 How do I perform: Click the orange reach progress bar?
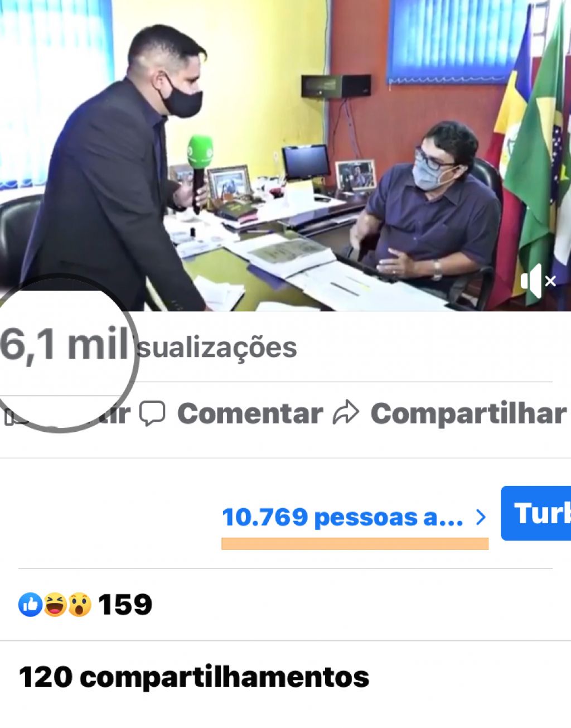coord(355,544)
